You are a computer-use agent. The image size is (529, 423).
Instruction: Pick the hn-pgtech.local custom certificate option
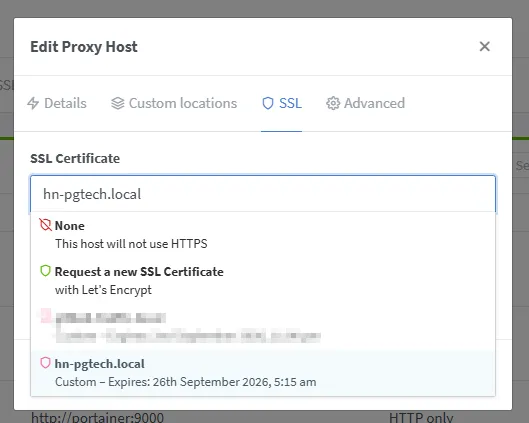[263, 373]
